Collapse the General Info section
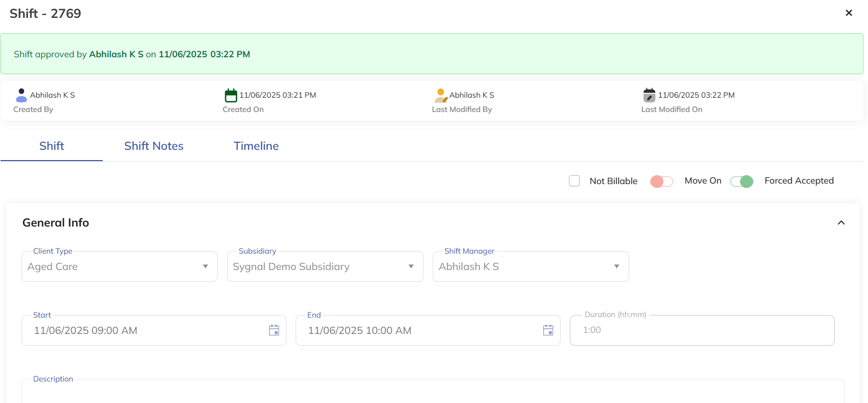Screen dimensions: 868x403 pos(841,222)
